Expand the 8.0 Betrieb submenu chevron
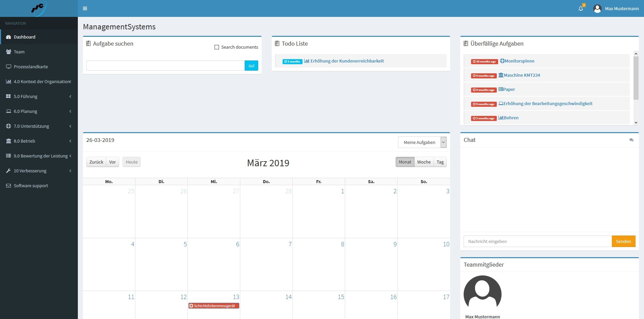The height and width of the screenshot is (319, 644). coord(70,141)
